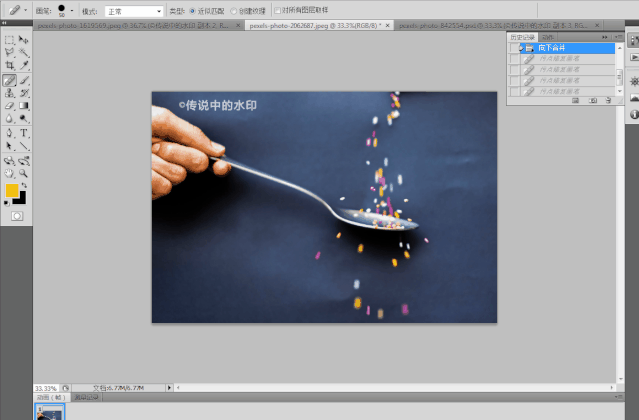Click the zoom percentage field 33.33%

tap(45, 386)
